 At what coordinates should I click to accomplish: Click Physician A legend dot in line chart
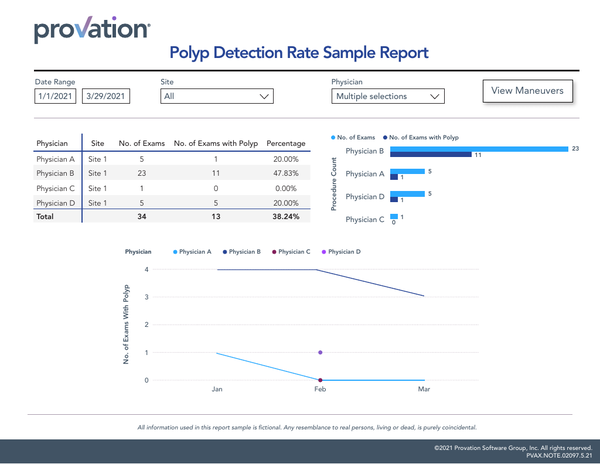[177, 252]
